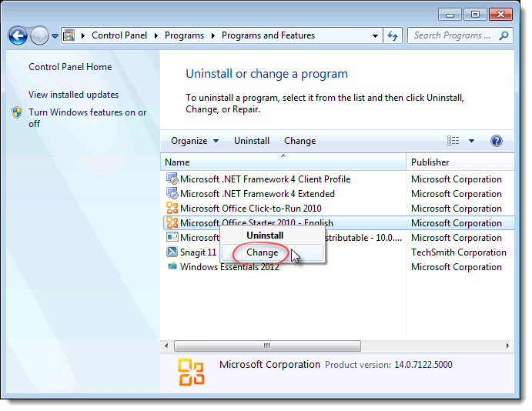Expand the arrow before Control Panel breadcrumb

tap(83, 35)
